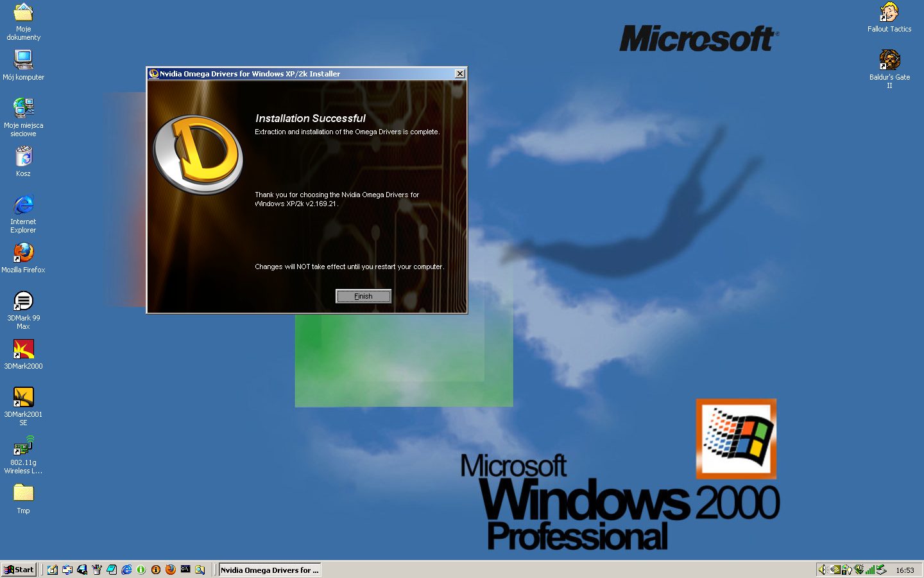Select the Fallout Tactics desktop shortcut

pos(889,13)
